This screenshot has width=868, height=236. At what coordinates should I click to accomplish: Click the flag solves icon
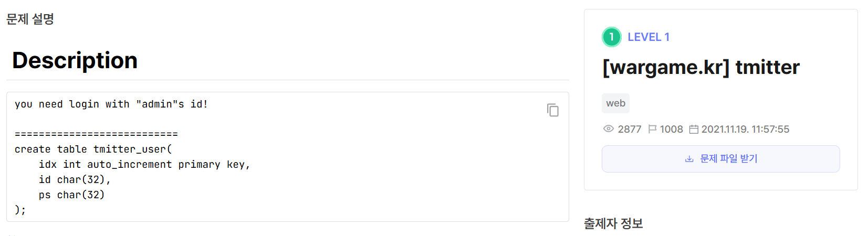pos(652,129)
